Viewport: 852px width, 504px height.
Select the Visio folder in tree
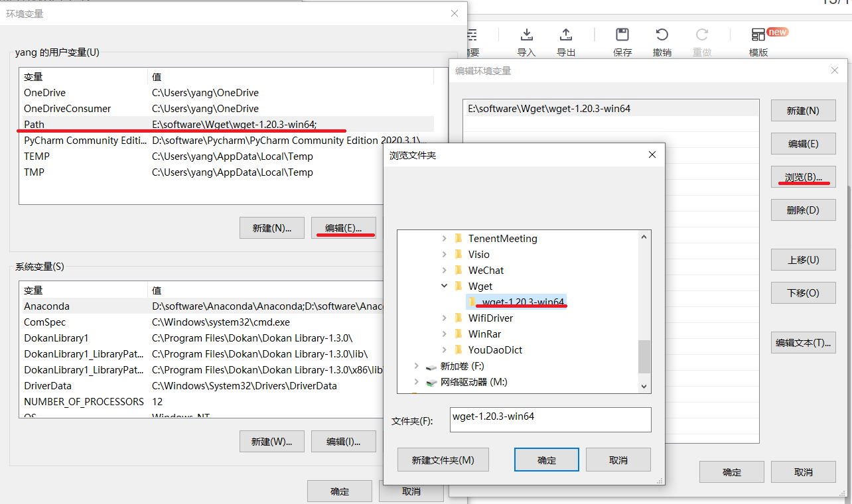coord(479,254)
